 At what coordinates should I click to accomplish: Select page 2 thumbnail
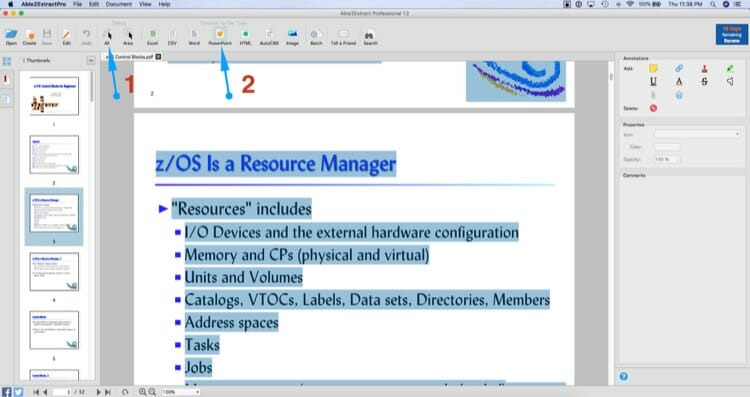pos(54,154)
